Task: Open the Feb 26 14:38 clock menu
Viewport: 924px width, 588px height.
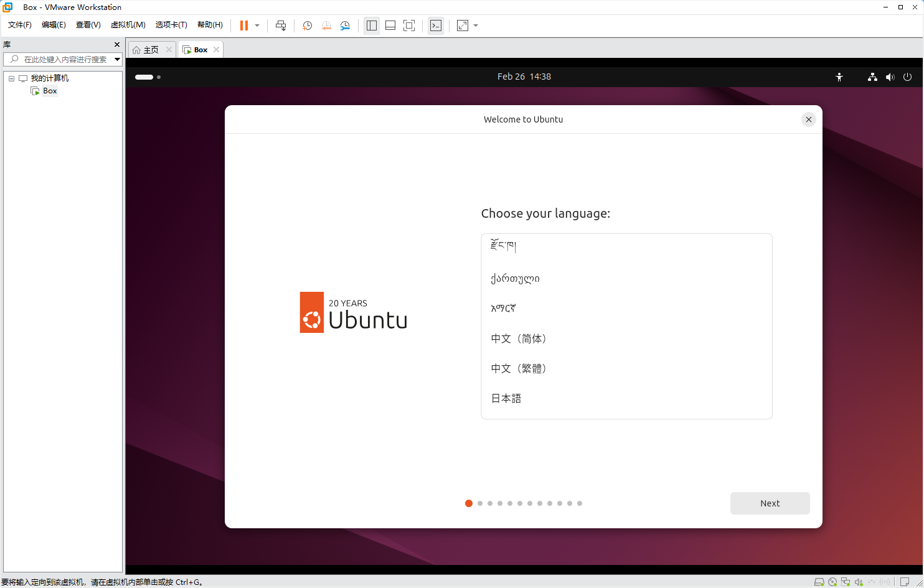Action: (524, 77)
